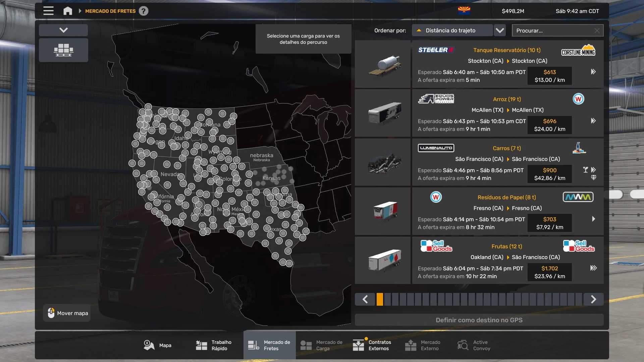
Task: Click the Arizona state flag icon
Action: coord(464,11)
